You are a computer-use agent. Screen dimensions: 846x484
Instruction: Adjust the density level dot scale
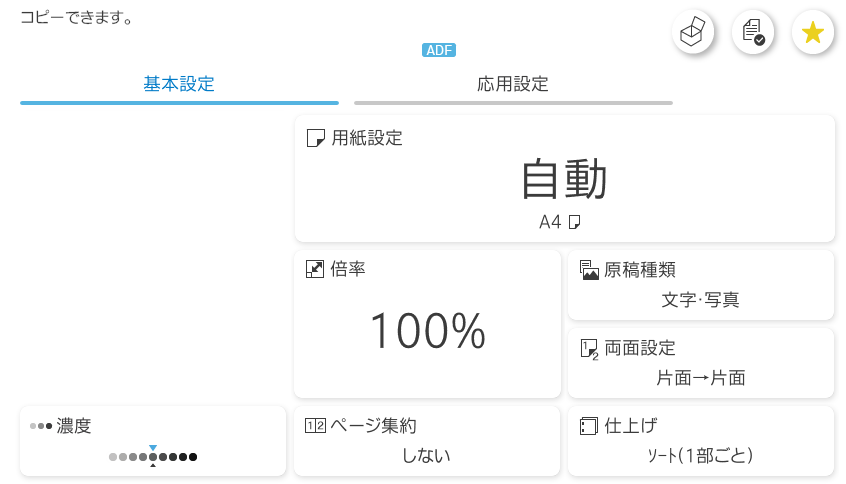pyautogui.click(x=153, y=457)
